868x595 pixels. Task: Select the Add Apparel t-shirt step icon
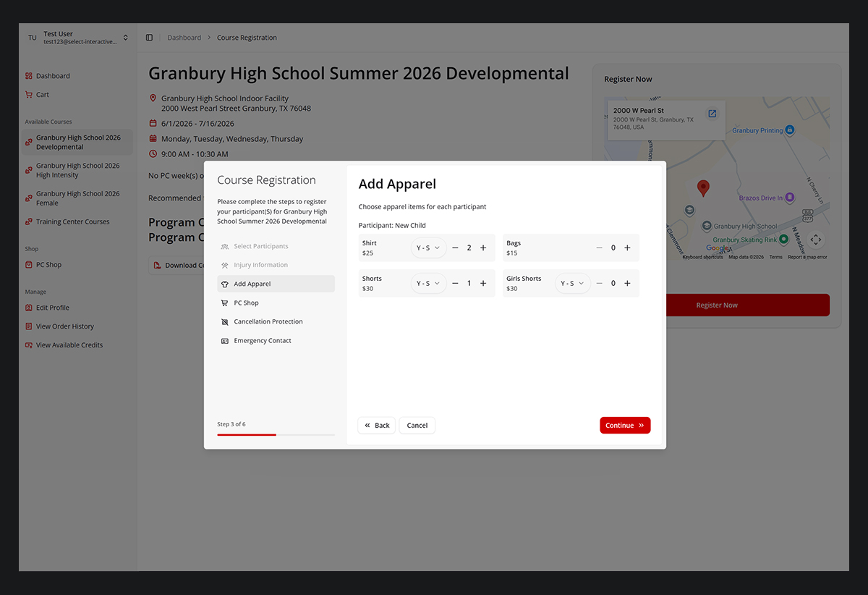click(x=224, y=284)
